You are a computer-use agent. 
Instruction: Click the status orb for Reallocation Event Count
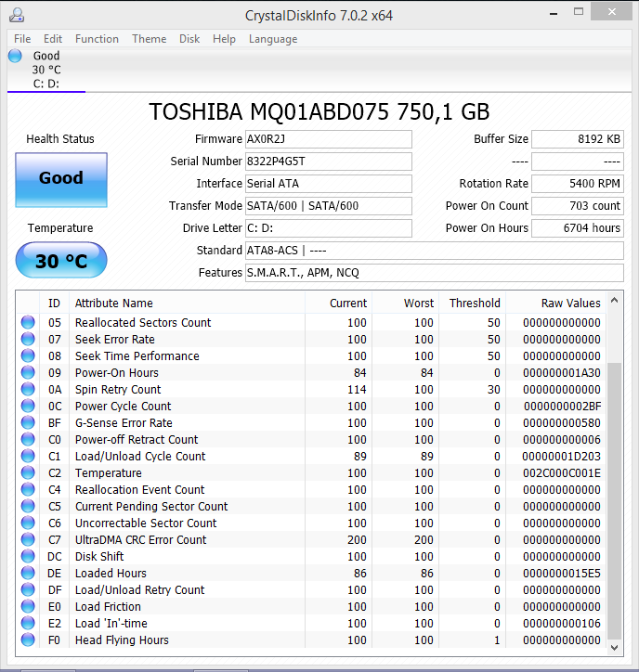[x=28, y=489]
